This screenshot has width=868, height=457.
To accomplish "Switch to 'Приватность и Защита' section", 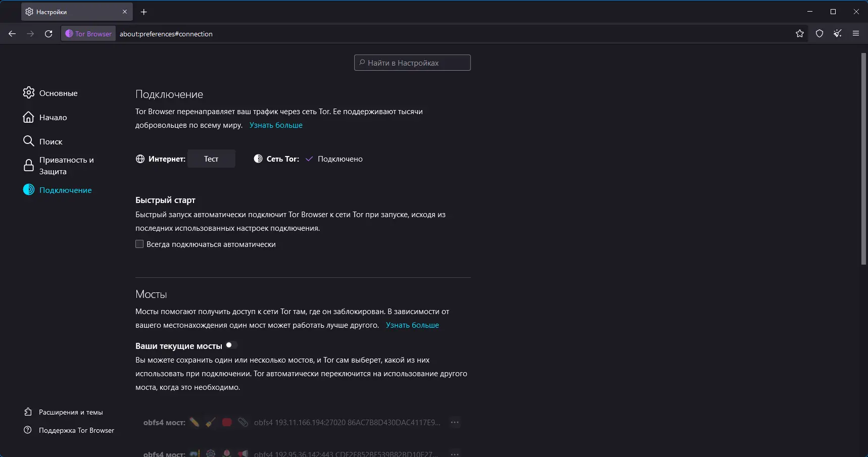I will tap(66, 166).
